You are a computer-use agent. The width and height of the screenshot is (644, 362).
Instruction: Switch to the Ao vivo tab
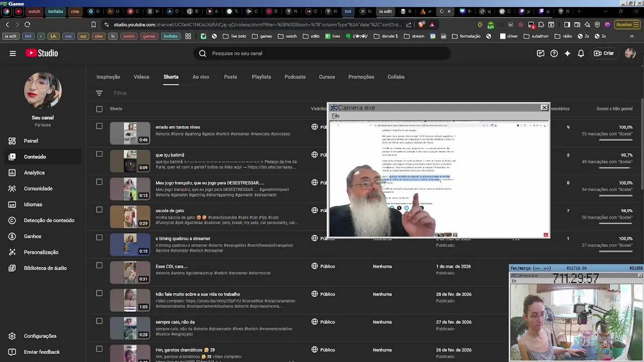point(201,77)
